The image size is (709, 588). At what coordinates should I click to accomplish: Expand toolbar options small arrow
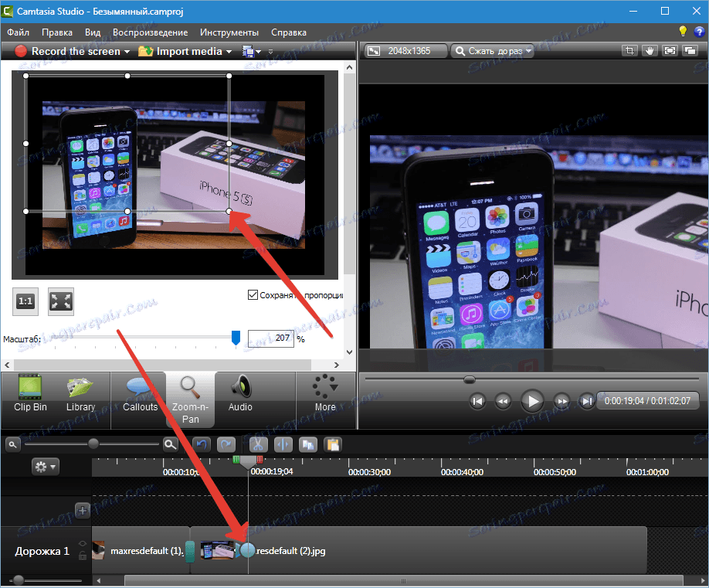270,52
